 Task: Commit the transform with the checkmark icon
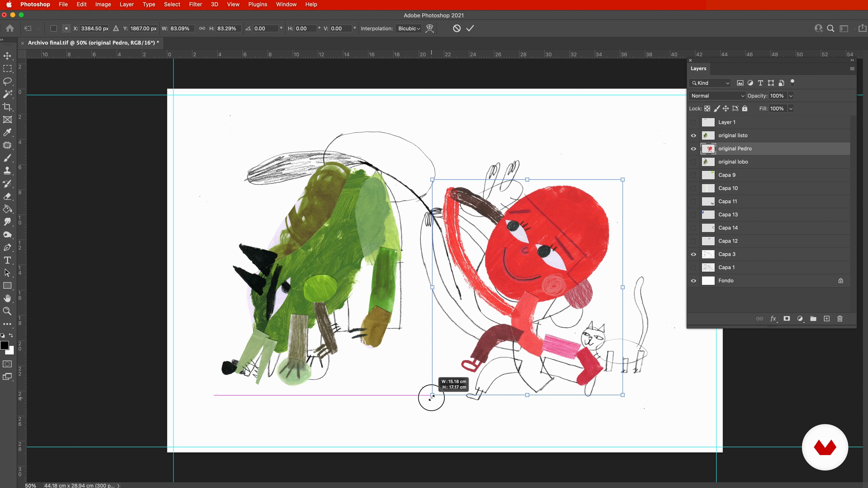point(470,29)
